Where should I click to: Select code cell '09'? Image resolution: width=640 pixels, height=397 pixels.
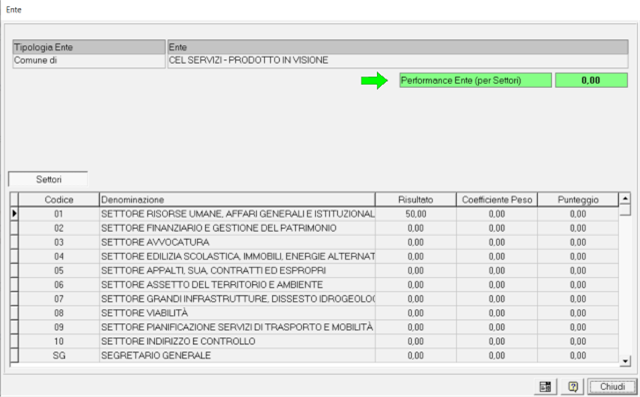(x=59, y=327)
